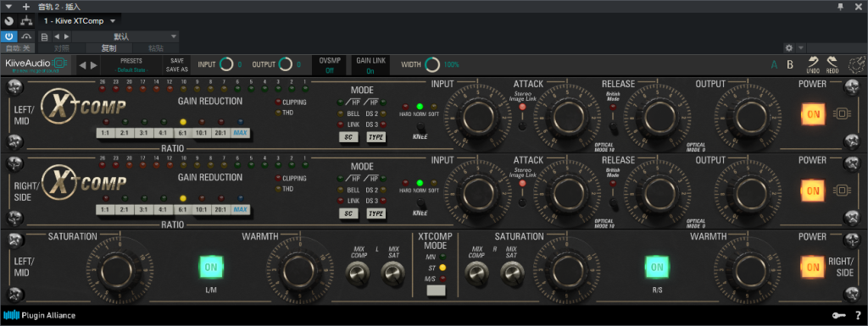The width and height of the screenshot is (868, 326).
Task: Click Left/Mid SC mode button
Action: (348, 137)
